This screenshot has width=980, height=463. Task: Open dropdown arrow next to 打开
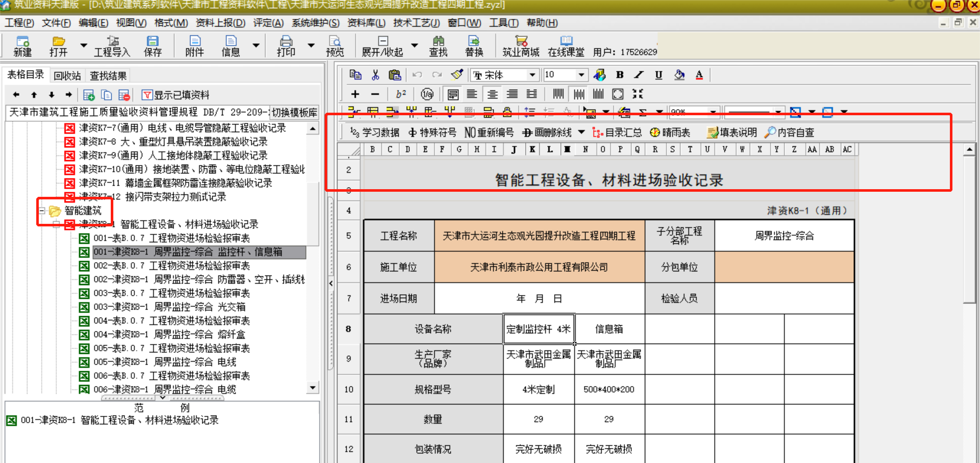(83, 45)
